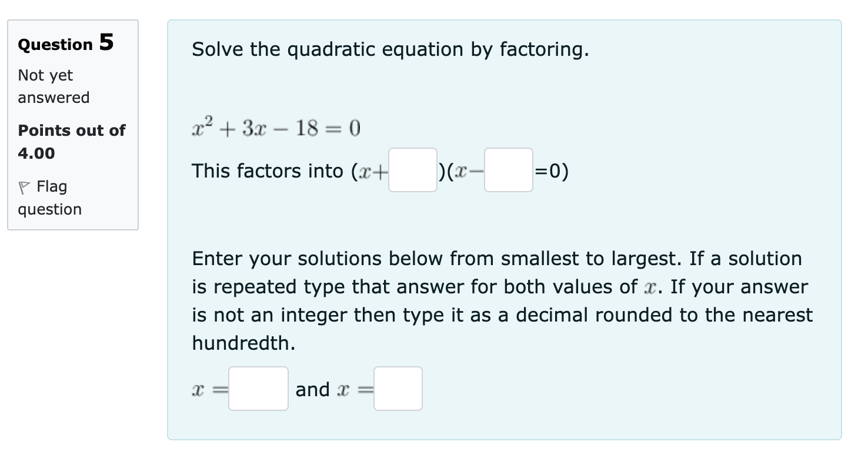Select the second solution input field for x

pyautogui.click(x=398, y=389)
